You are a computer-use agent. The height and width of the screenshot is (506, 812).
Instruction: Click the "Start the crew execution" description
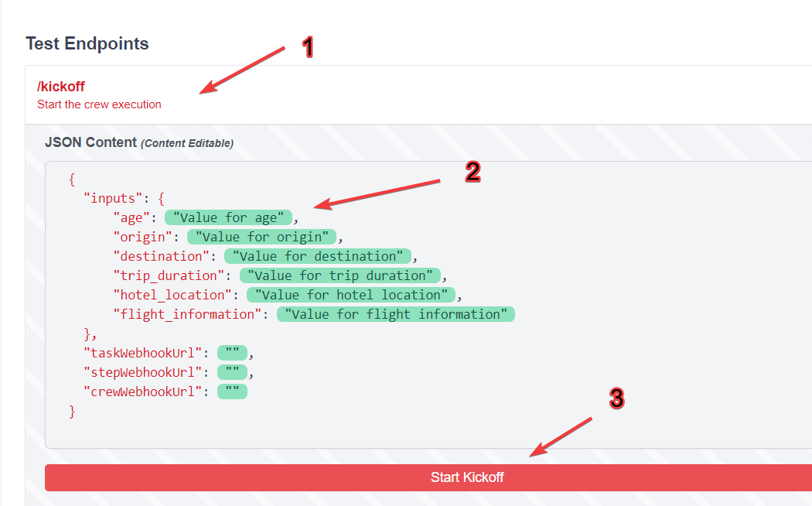point(99,104)
